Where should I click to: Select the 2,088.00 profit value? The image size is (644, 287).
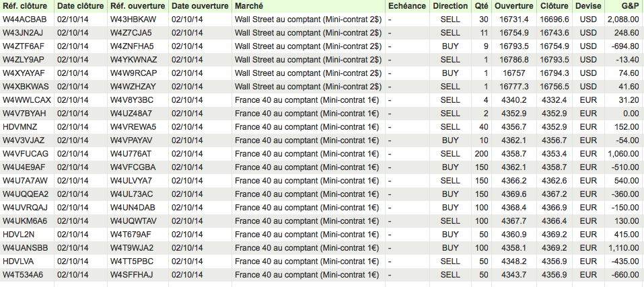[622, 19]
